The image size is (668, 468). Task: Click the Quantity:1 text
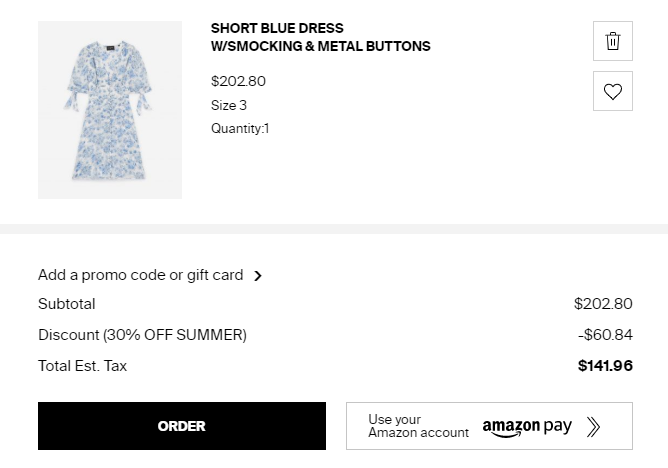click(x=240, y=129)
